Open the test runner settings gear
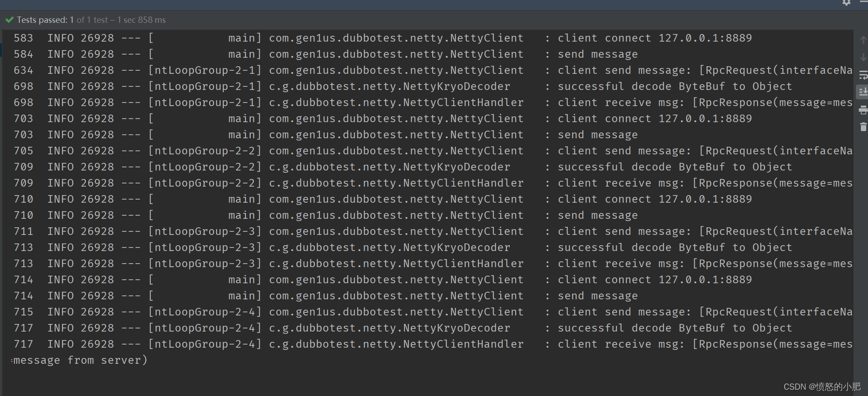 tap(846, 2)
